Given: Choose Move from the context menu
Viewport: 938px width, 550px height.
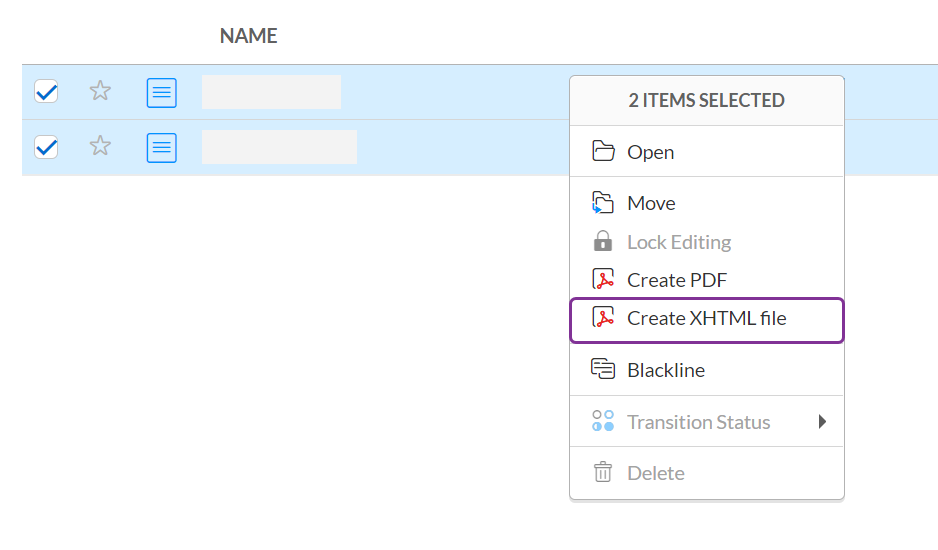Looking at the screenshot, I should tap(706, 203).
